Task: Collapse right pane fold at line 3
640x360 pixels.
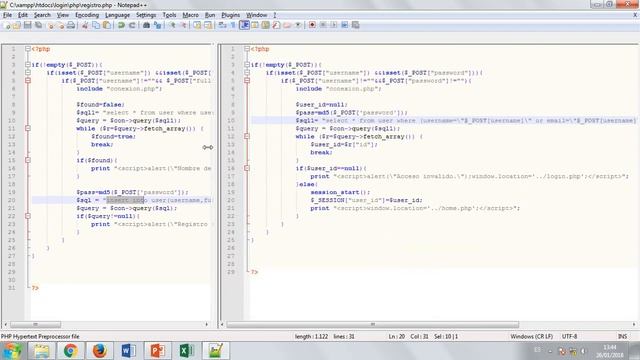Action: pyautogui.click(x=247, y=64)
